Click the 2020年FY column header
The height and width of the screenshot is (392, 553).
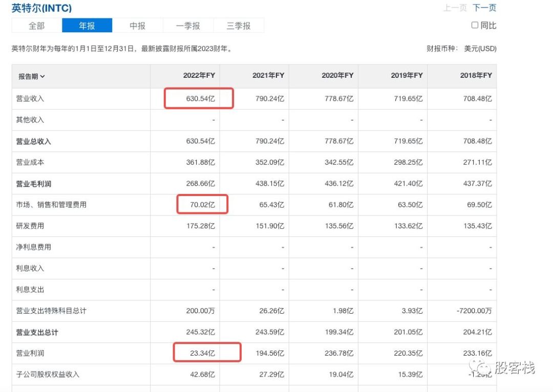click(x=337, y=75)
